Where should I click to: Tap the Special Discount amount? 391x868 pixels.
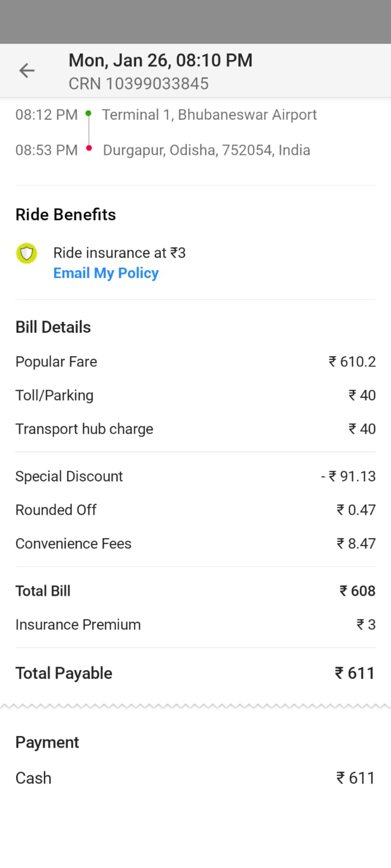pos(348,477)
